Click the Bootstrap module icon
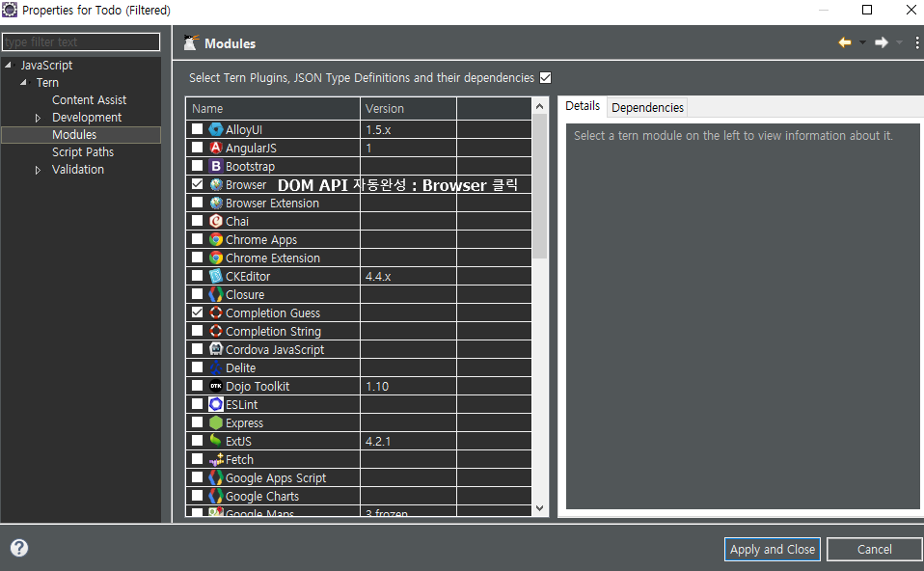924x571 pixels. (x=216, y=166)
